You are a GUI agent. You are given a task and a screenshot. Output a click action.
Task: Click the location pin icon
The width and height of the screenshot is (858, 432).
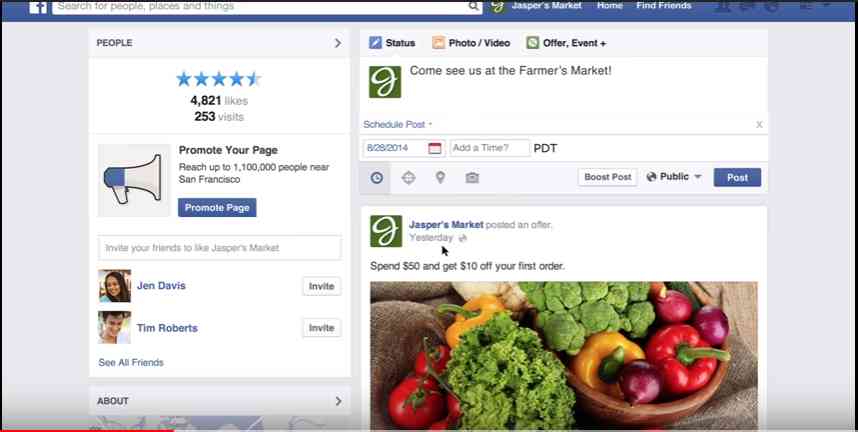(x=440, y=177)
